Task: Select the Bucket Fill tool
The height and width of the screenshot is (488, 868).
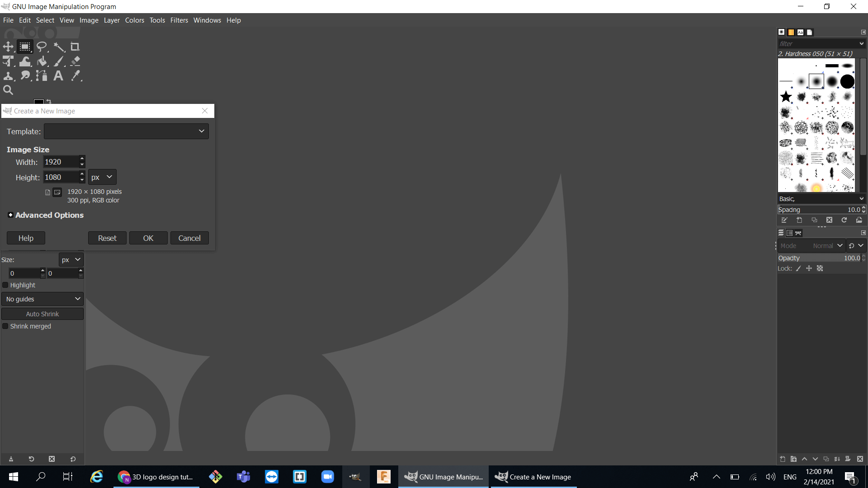Action: coord(42,61)
